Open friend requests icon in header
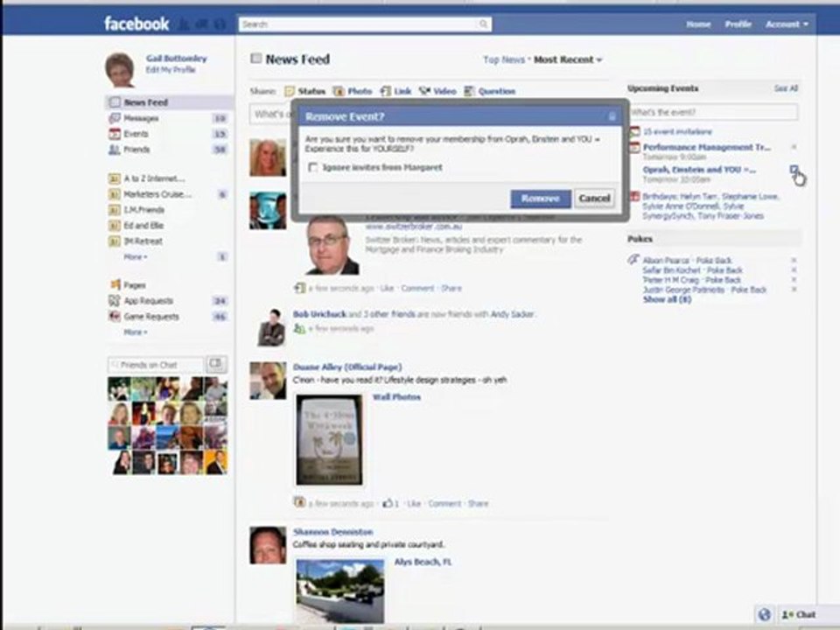840x630 pixels. [184, 24]
